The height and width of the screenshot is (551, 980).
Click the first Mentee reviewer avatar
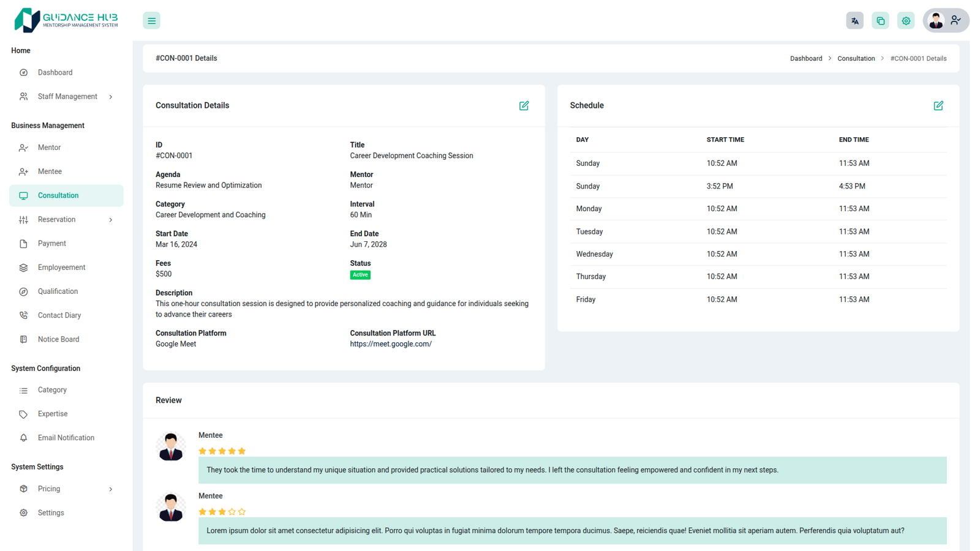pos(171,447)
